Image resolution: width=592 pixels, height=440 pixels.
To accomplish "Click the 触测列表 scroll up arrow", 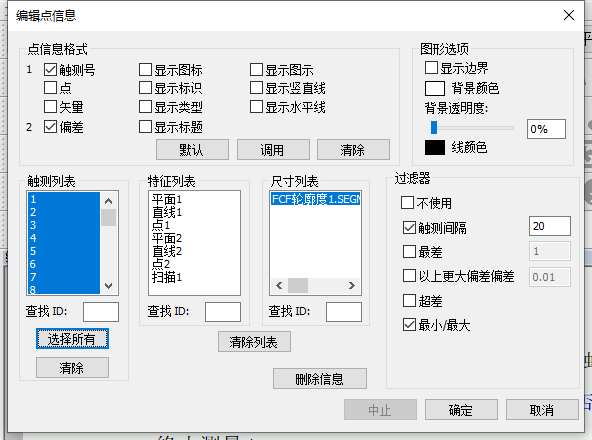I will tap(109, 201).
